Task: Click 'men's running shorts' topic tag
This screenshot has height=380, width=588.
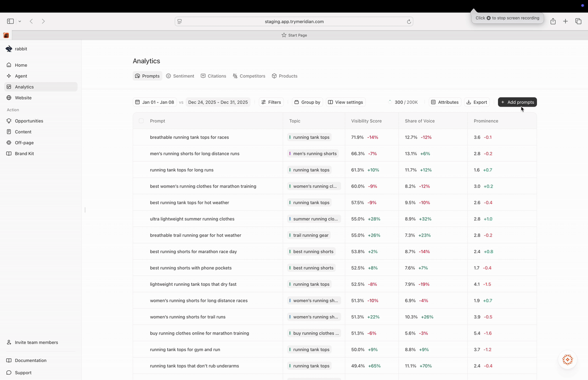Action: (x=313, y=153)
